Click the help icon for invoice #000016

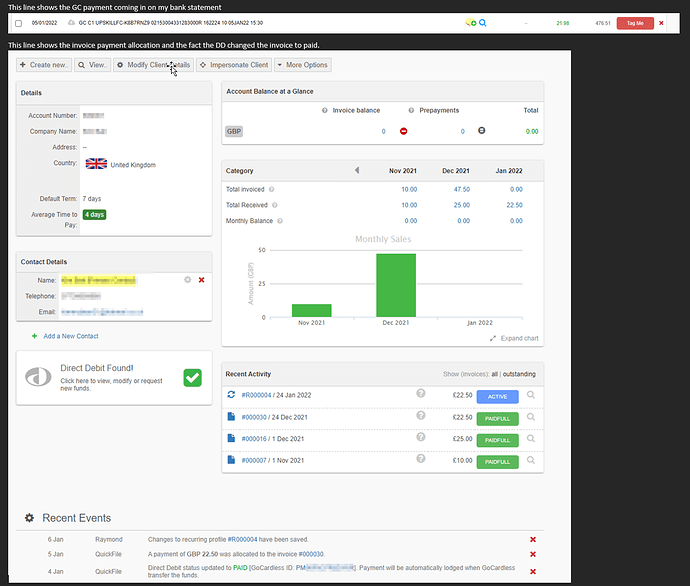[x=421, y=439]
